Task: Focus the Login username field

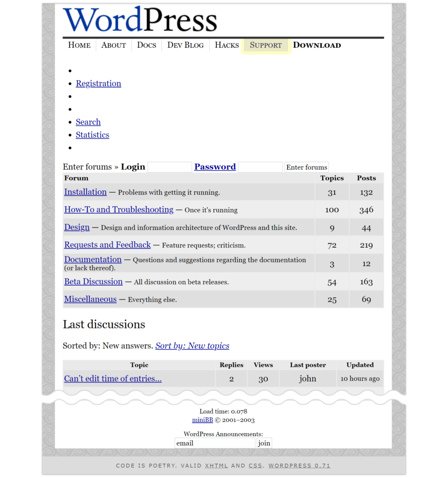Action: (169, 167)
